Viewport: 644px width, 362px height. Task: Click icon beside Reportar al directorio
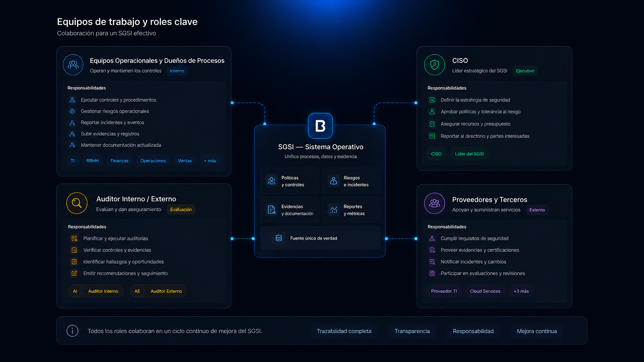(x=432, y=136)
